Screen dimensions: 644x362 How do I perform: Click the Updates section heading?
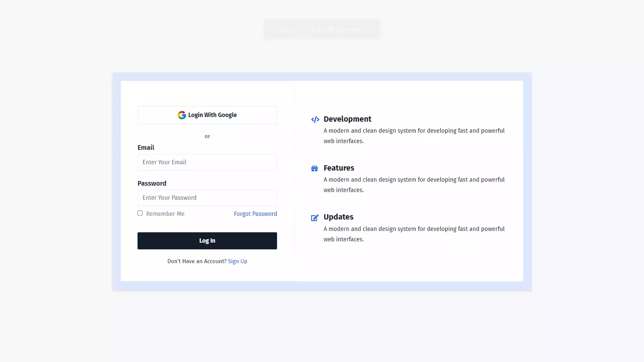click(338, 217)
